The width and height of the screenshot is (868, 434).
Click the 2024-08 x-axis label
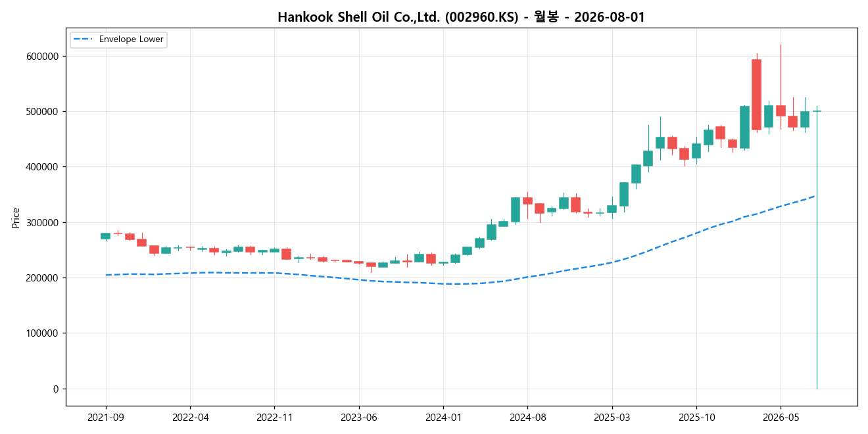pyautogui.click(x=527, y=417)
